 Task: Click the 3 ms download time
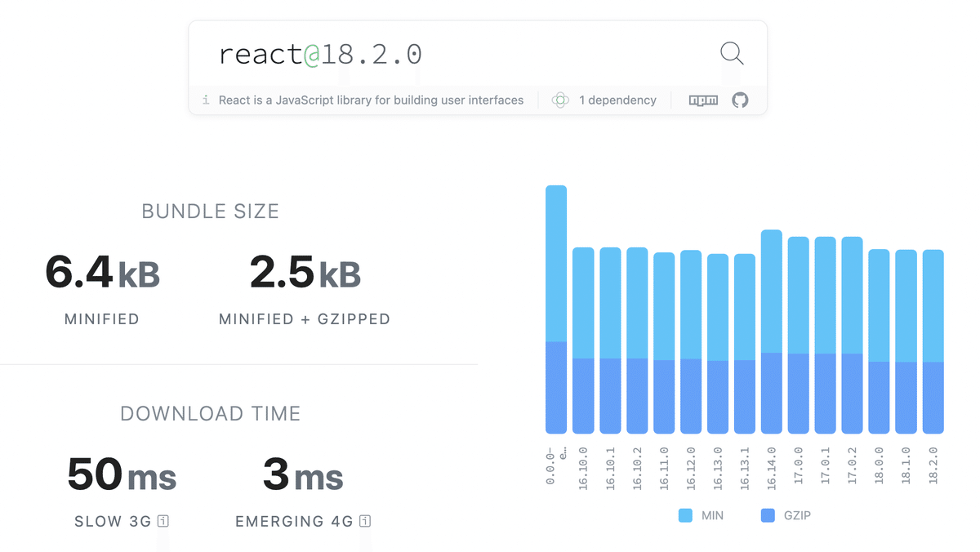[x=303, y=475]
